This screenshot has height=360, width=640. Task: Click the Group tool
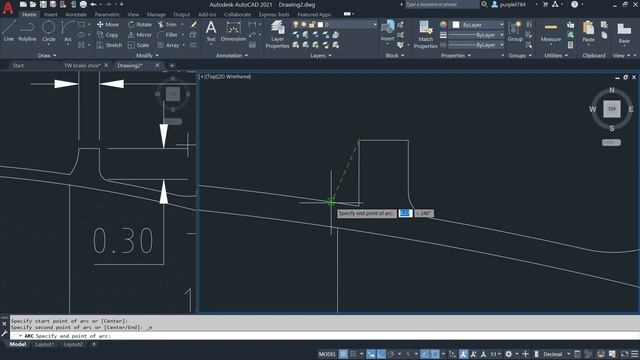[x=515, y=31]
